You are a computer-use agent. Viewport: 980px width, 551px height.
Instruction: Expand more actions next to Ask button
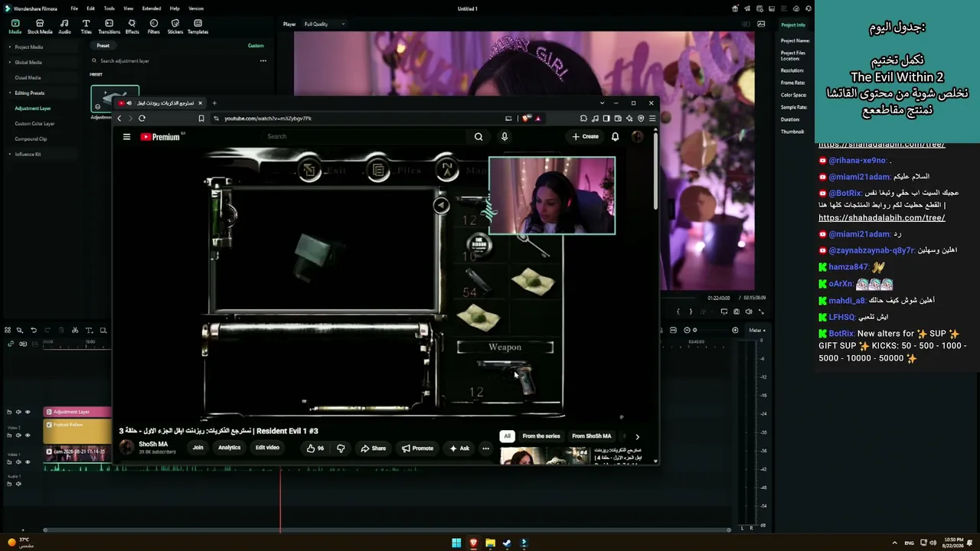coord(485,448)
